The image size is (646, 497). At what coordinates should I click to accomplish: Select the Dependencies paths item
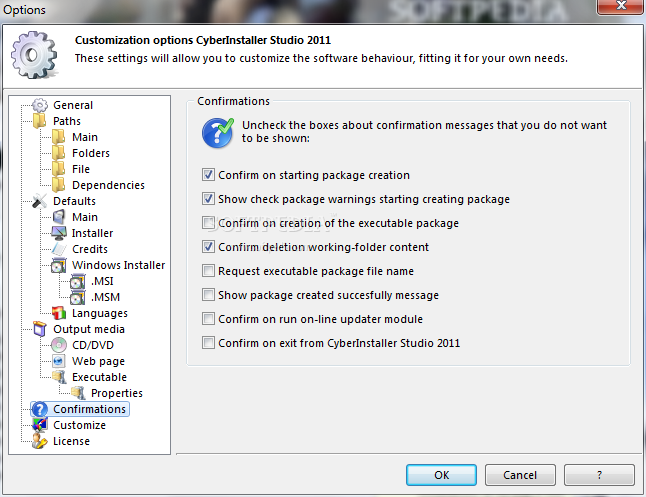[108, 185]
